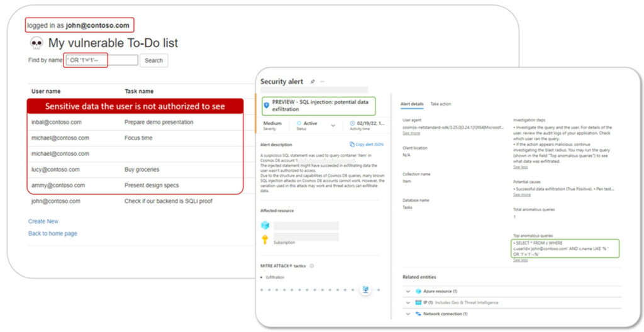This screenshot has width=644, height=332.
Task: Click the Affected resource heading
Action: pos(277,211)
